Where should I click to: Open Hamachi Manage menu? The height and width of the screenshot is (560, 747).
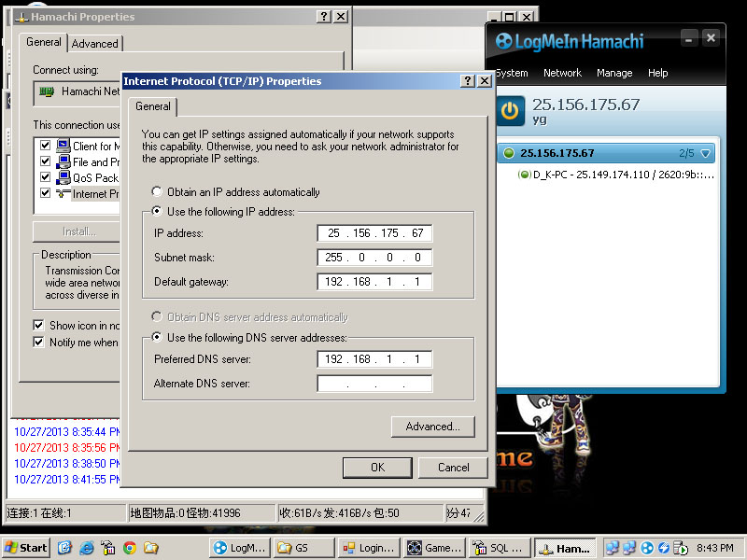tap(614, 73)
